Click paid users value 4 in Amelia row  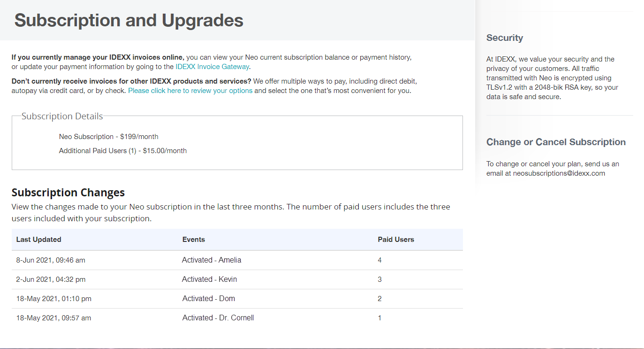pos(380,260)
